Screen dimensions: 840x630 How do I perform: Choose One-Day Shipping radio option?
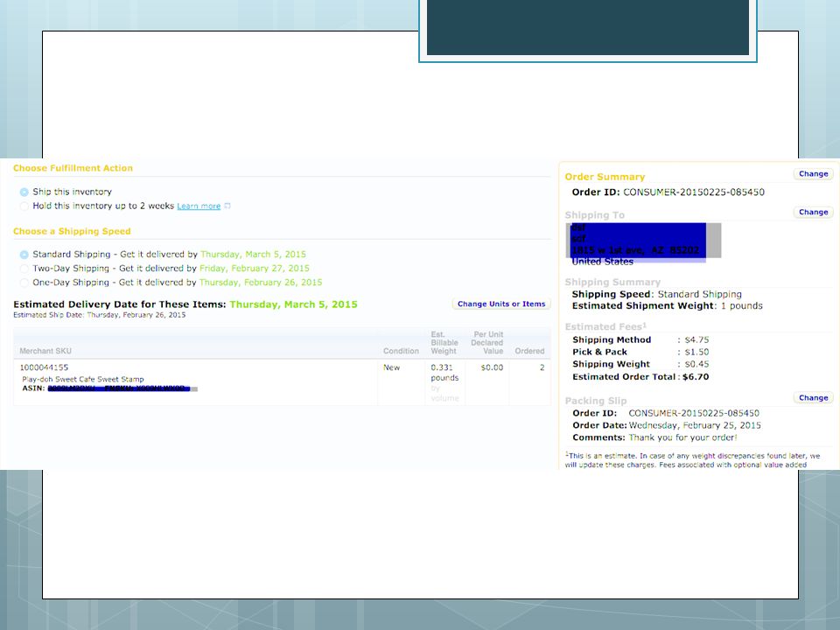(24, 283)
